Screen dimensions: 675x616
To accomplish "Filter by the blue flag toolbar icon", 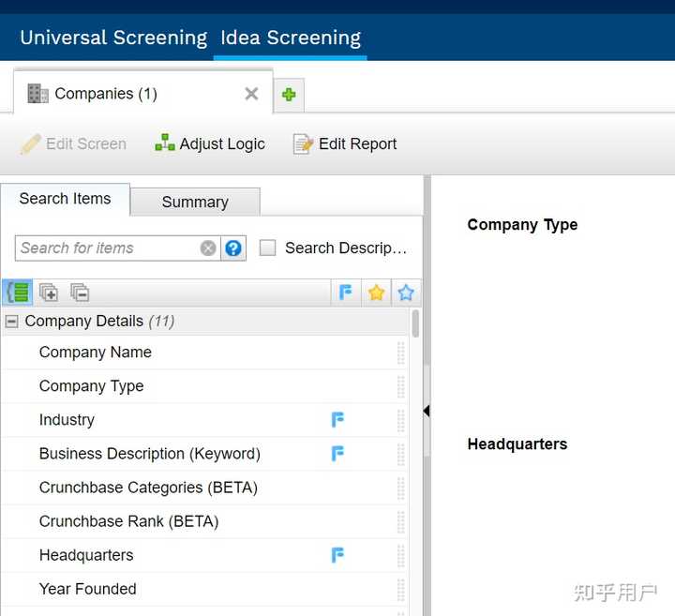I will point(345,293).
